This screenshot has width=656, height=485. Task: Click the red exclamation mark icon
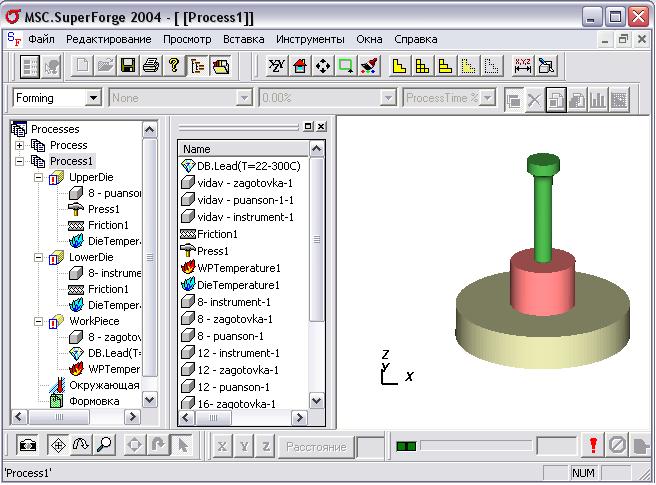point(593,445)
